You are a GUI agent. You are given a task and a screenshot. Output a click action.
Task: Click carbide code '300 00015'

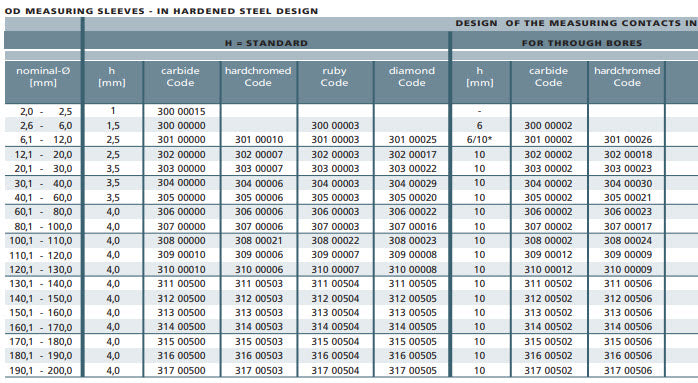coord(181,111)
